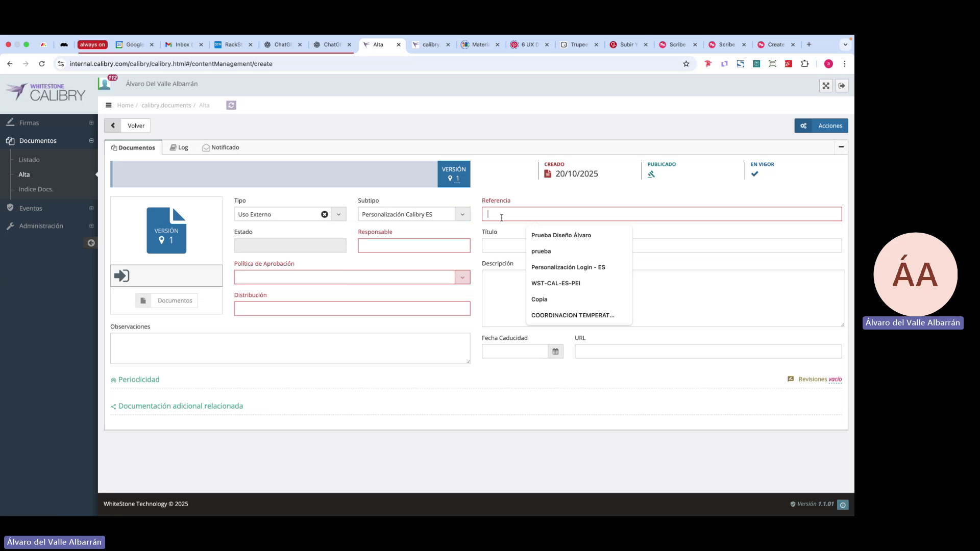Screen dimensions: 980x551
Task: Click the fullscreen expand icon top right
Action: [x=825, y=86]
